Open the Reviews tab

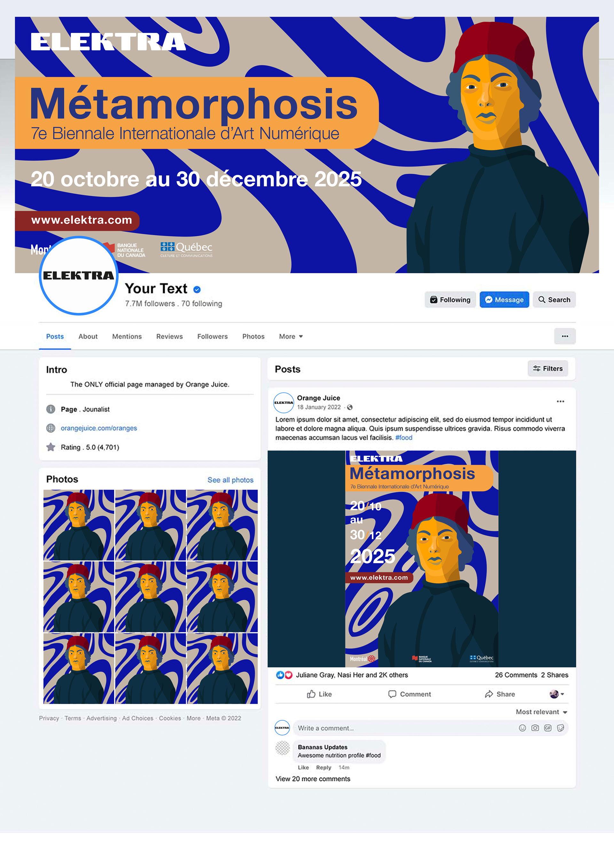point(169,336)
